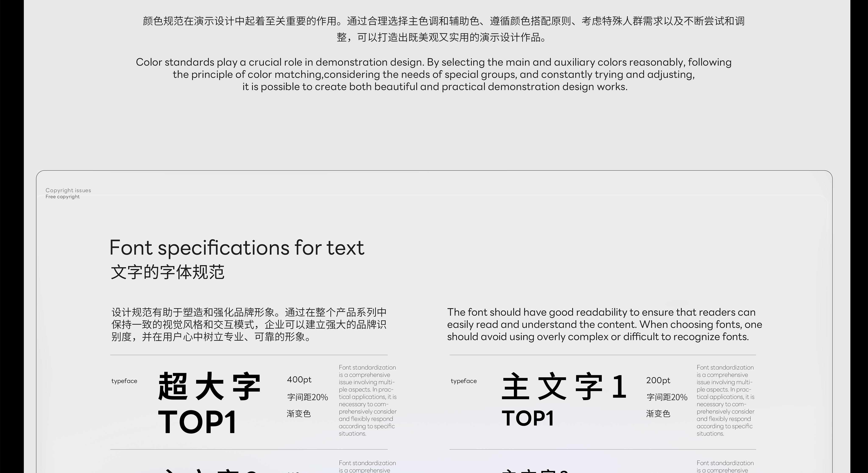Select the "TOP1" text under 超大字
Image resolution: width=868 pixels, height=473 pixels.
point(197,422)
